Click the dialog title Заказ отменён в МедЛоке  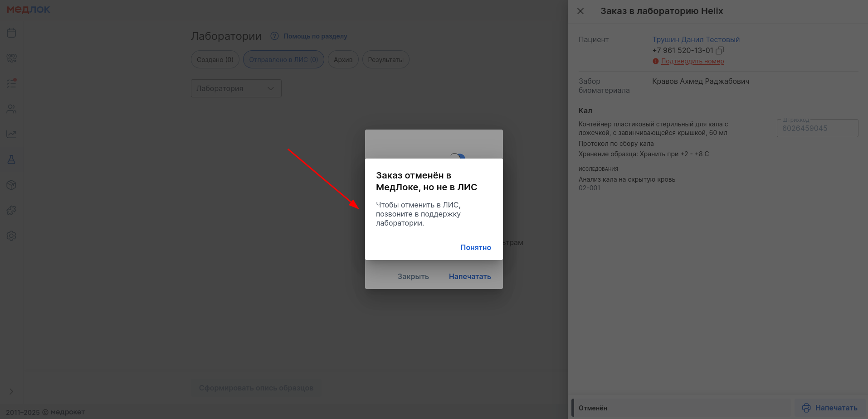click(x=427, y=181)
